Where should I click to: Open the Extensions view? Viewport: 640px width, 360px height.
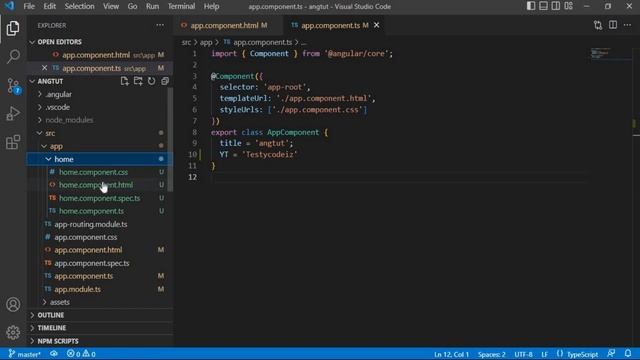(x=13, y=142)
